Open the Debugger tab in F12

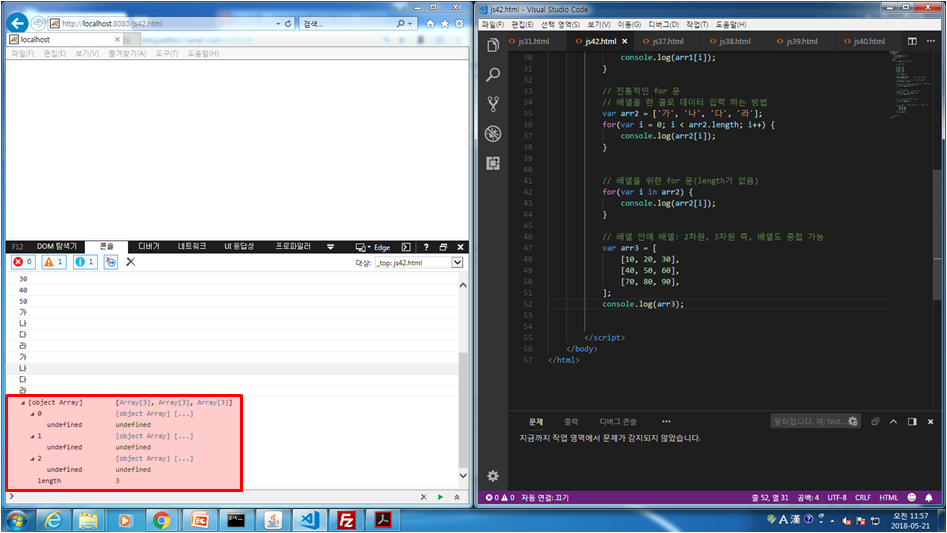pyautogui.click(x=149, y=246)
